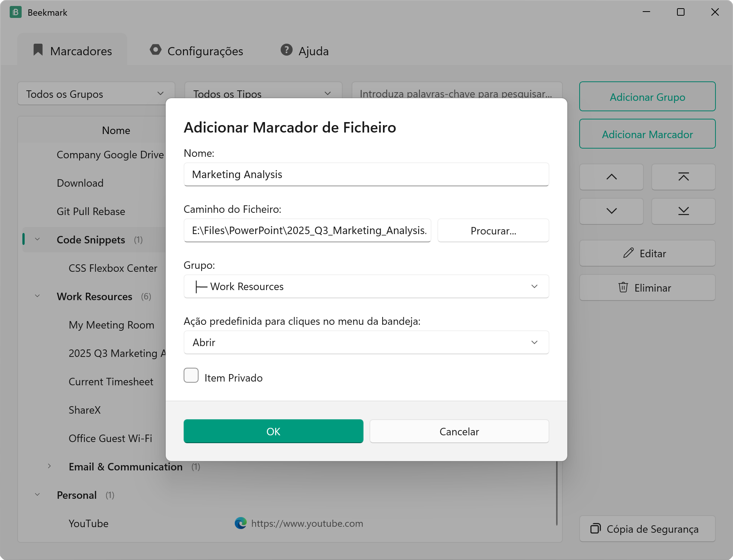This screenshot has width=733, height=560.
Task: Select the Company Google Drive row
Action: (110, 155)
